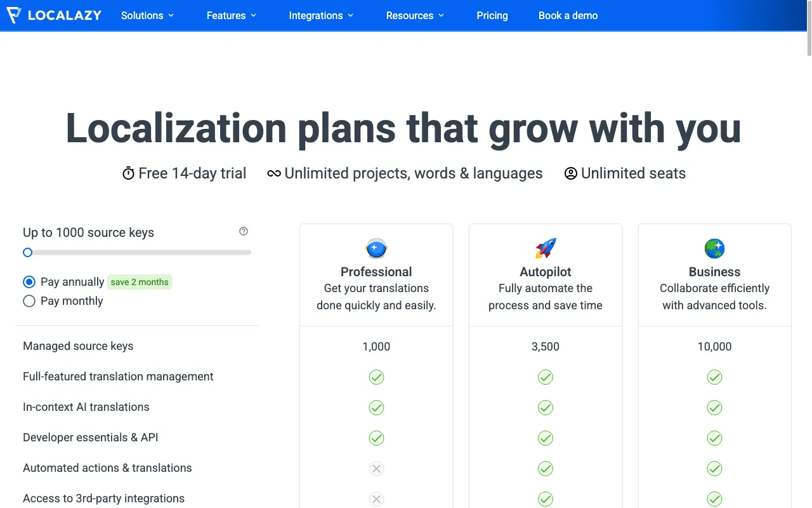The image size is (812, 508).
Task: Expand the Solutions dropdown menu
Action: pos(147,15)
